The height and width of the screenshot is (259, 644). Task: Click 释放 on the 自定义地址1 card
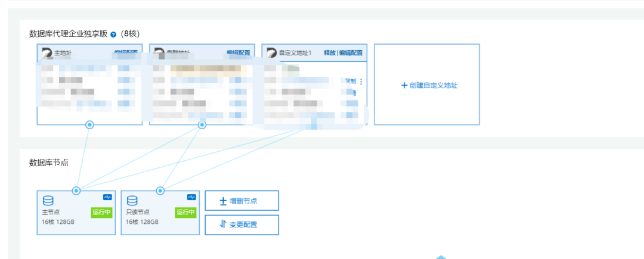330,53
